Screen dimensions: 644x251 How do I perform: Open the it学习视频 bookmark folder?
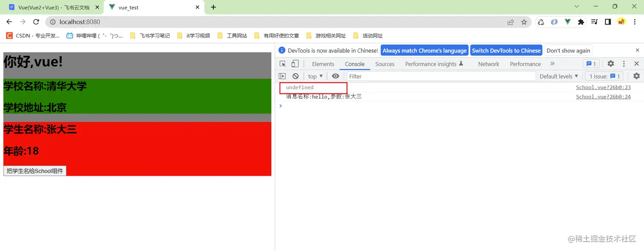point(193,36)
